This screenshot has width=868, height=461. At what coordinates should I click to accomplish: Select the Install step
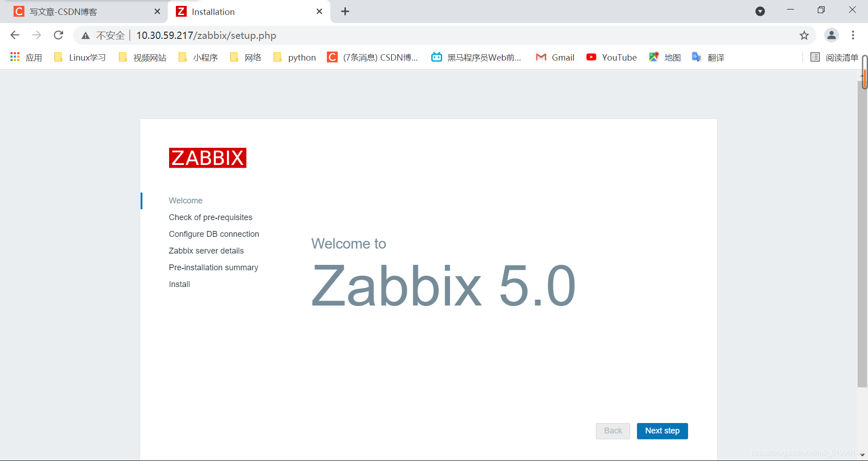pos(179,284)
